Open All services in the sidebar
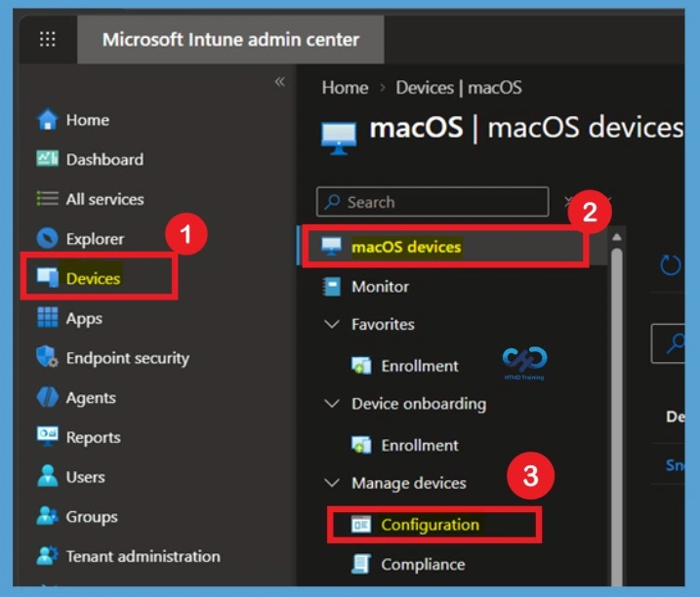 104,199
